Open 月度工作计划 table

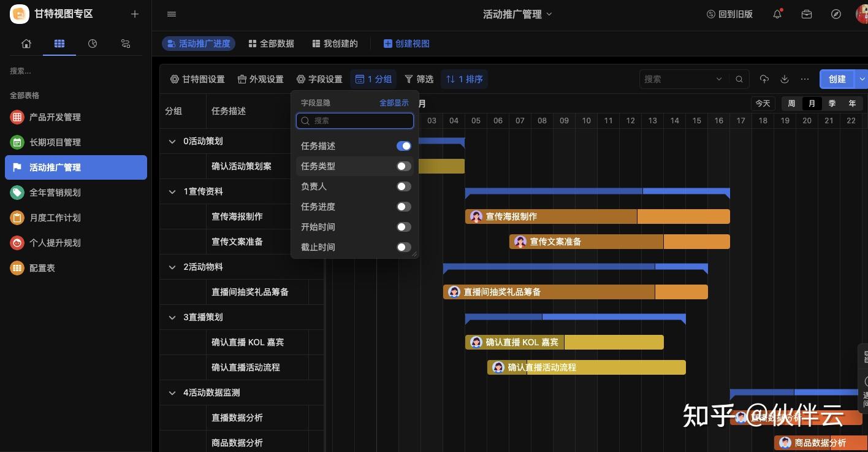(76, 218)
